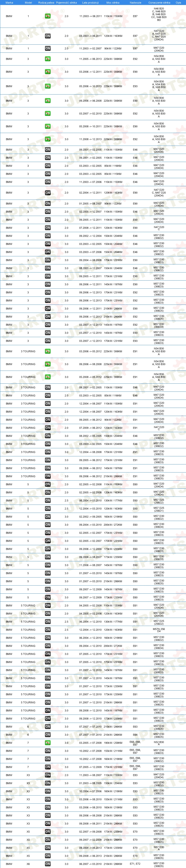Click ON icon in row 07.2005 -> 12.2009

48,767
